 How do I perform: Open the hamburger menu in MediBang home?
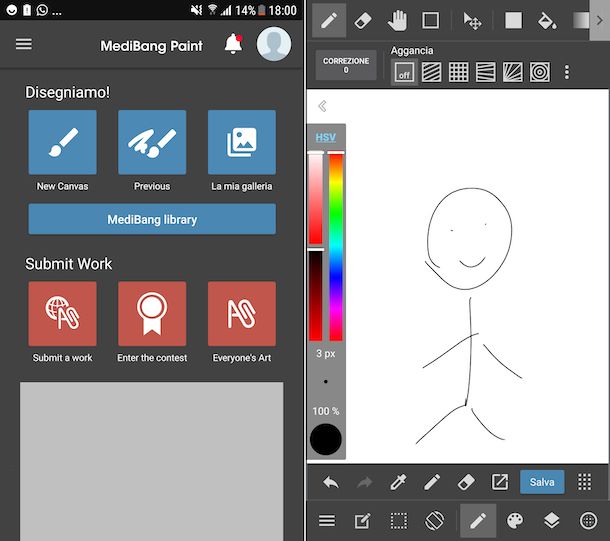(x=24, y=44)
